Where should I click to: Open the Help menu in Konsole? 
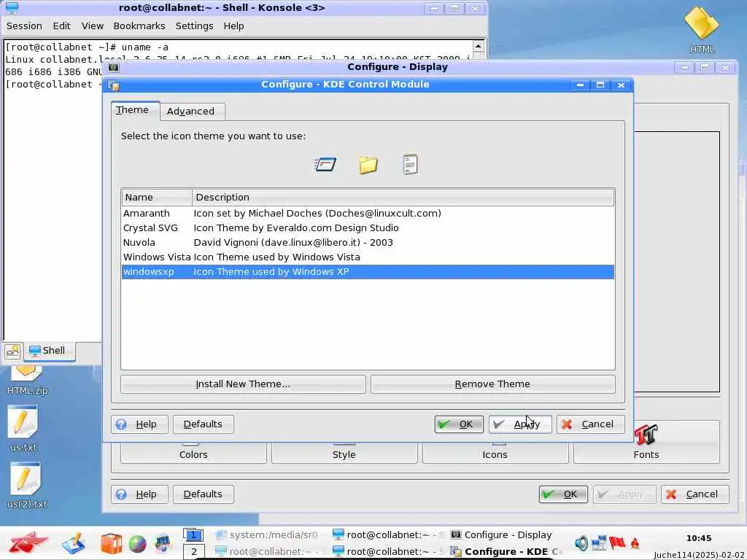click(234, 26)
